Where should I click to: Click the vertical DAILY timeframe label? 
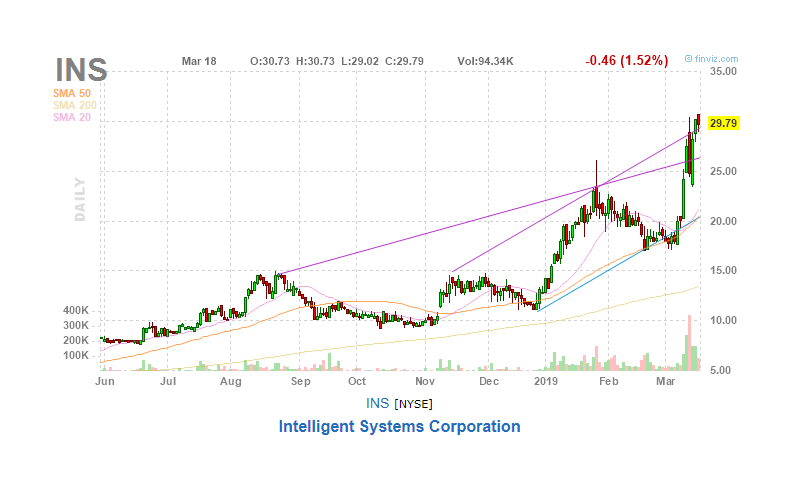(80, 199)
